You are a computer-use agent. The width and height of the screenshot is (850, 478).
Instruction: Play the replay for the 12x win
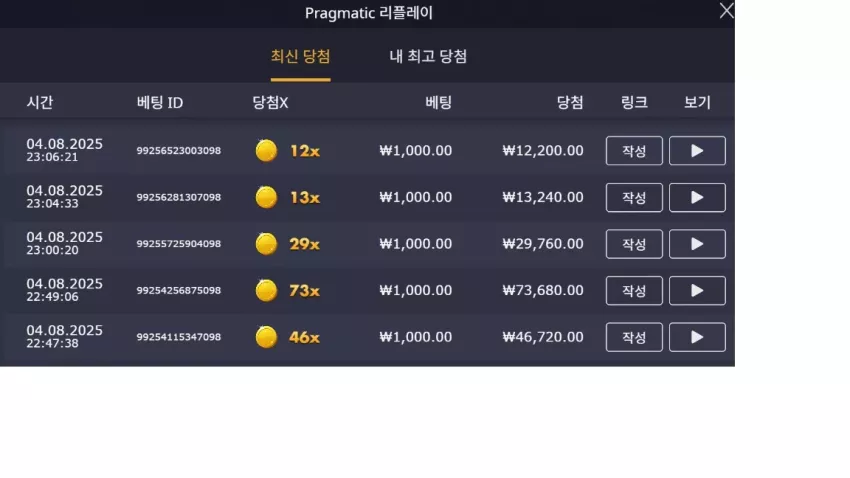tap(697, 151)
